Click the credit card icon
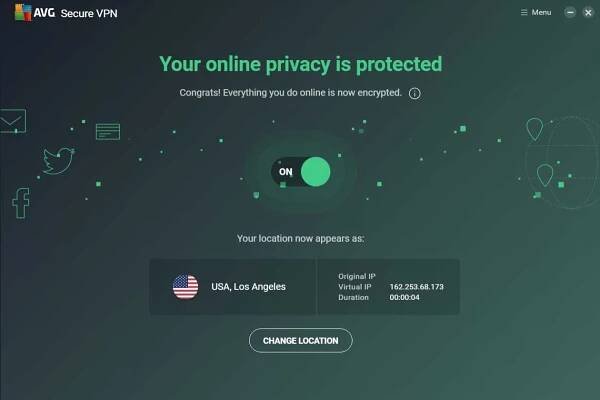This screenshot has height=400, width=600. click(108, 132)
